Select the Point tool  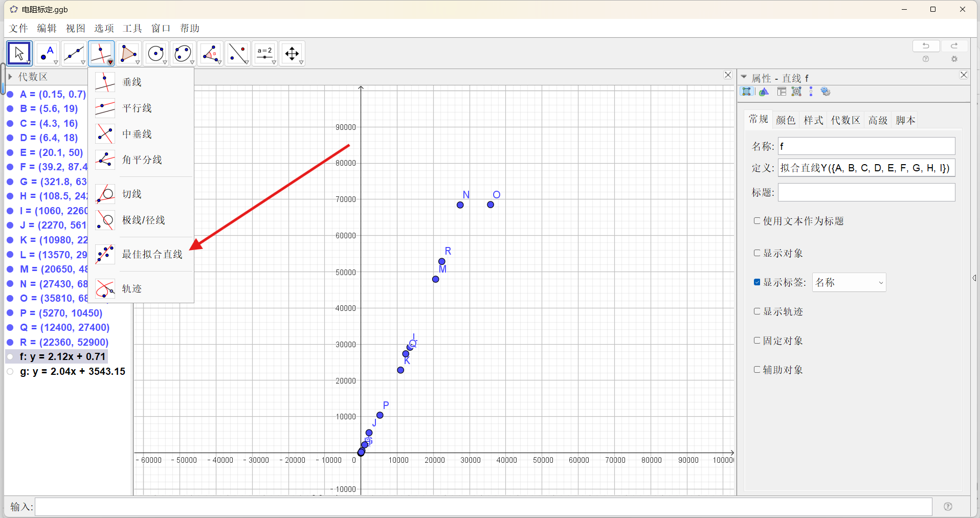coord(47,53)
